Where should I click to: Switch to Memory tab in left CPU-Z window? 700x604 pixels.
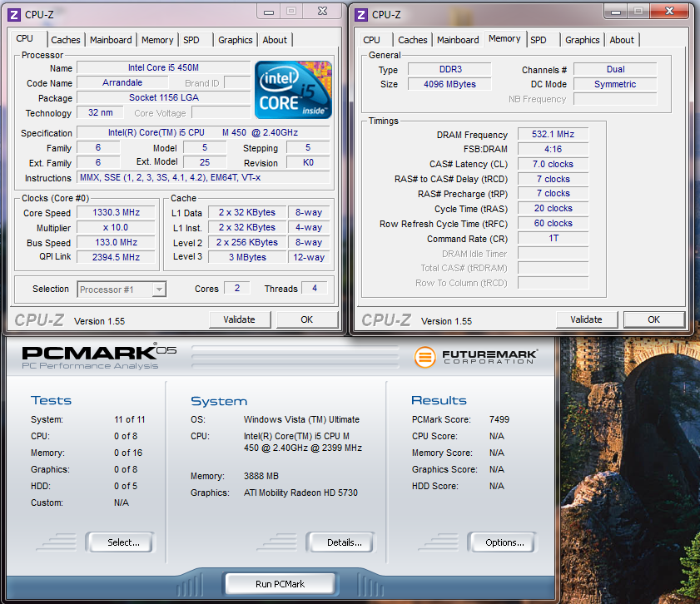[x=157, y=40]
